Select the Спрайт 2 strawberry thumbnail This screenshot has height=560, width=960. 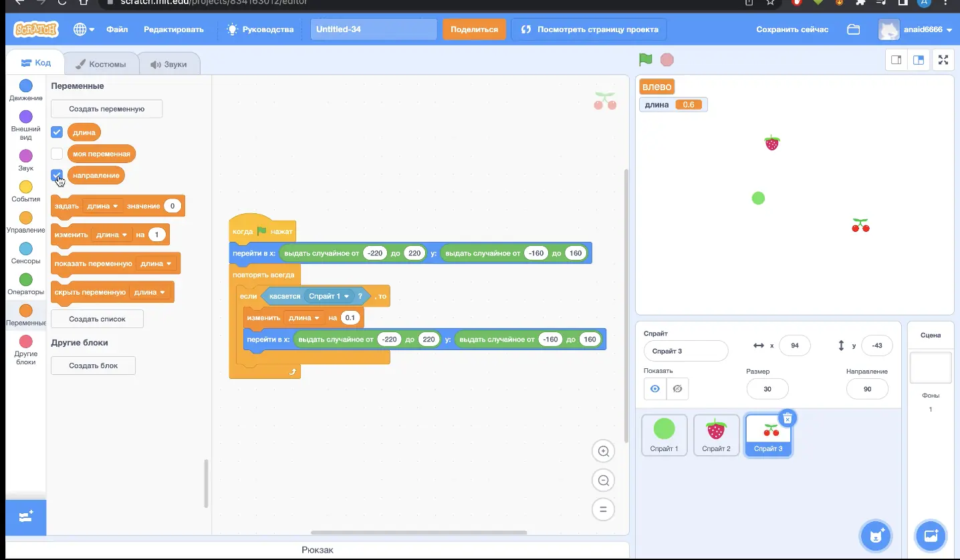716,435
